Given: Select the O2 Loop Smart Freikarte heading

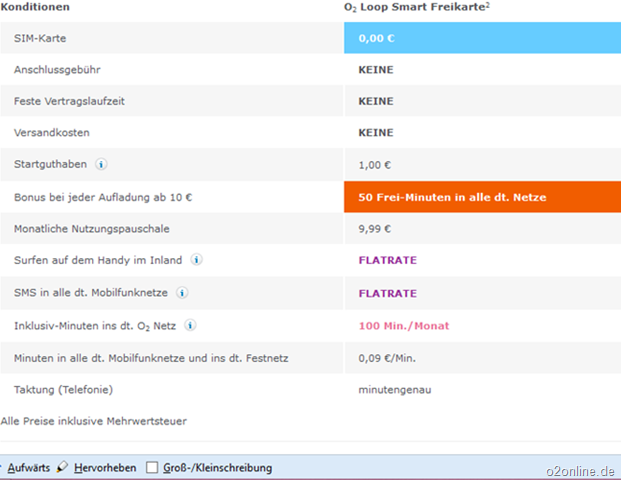Looking at the screenshot, I should coord(417,7).
